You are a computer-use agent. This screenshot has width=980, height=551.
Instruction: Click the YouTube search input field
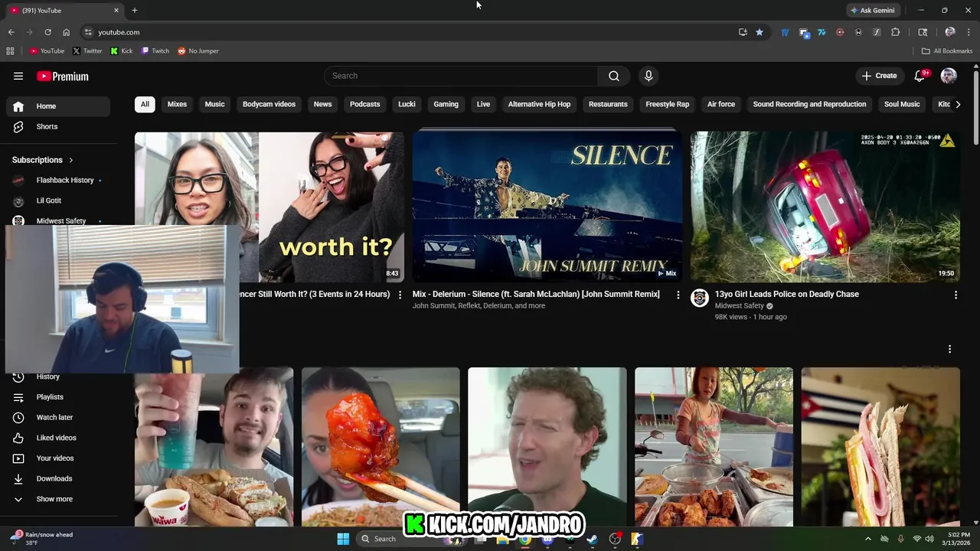point(461,76)
